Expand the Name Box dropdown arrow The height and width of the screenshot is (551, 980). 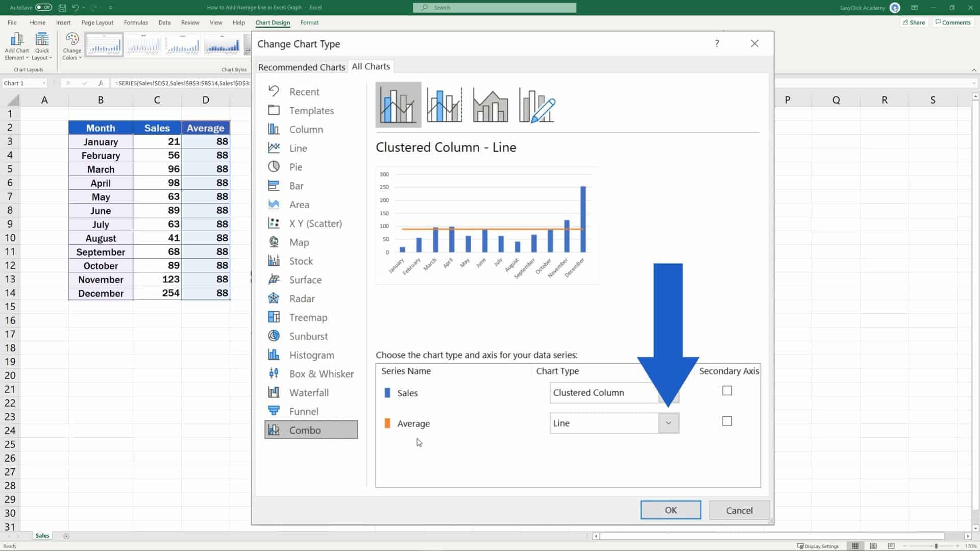pos(44,83)
